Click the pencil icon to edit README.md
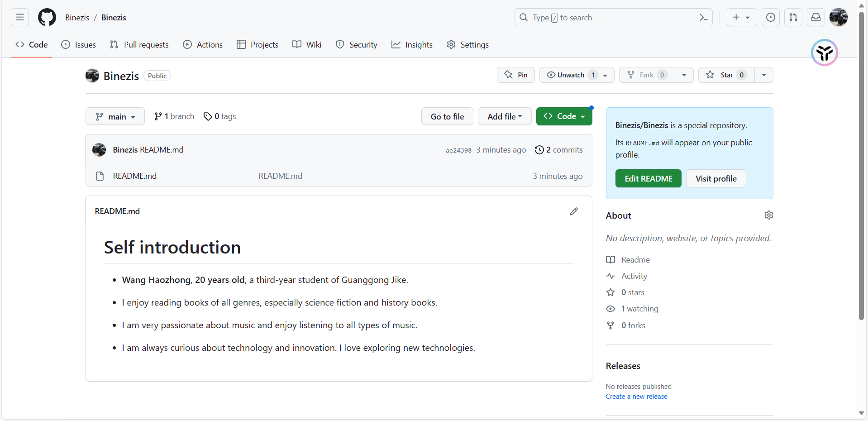The height and width of the screenshot is (421, 868). (x=574, y=211)
